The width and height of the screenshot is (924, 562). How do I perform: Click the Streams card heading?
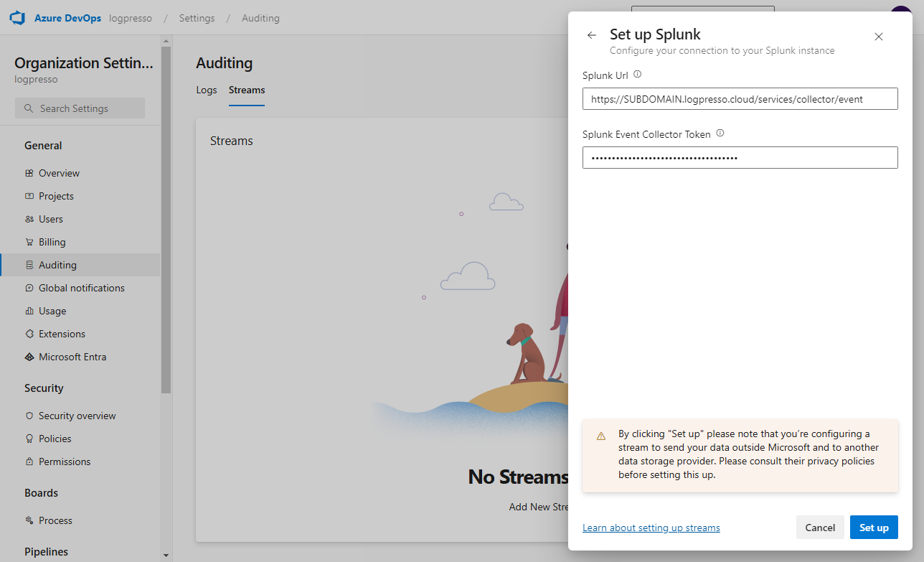[x=232, y=141]
